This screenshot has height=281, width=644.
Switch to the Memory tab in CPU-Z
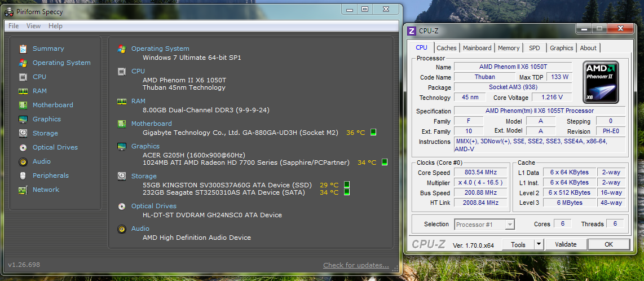[x=509, y=48]
